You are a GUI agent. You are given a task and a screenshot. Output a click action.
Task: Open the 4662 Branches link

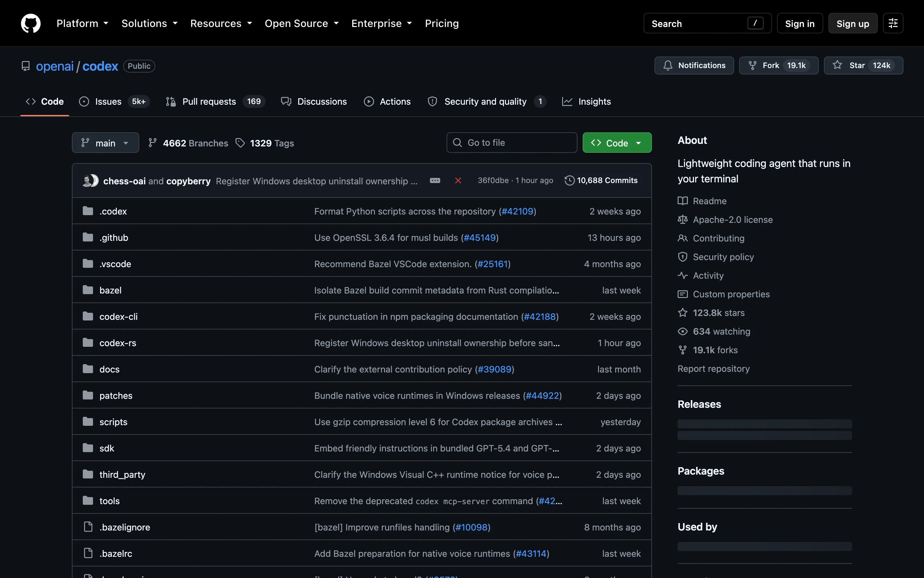[x=188, y=143]
